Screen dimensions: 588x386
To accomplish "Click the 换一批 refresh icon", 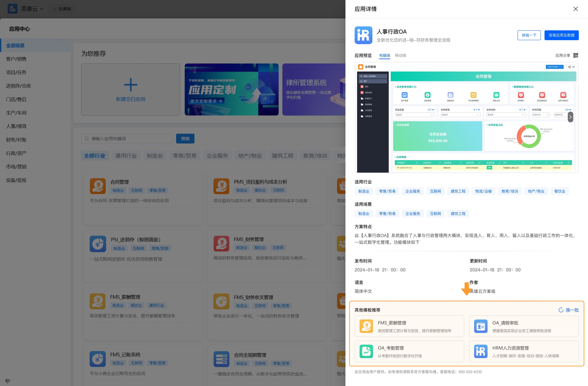I will [x=561, y=310].
